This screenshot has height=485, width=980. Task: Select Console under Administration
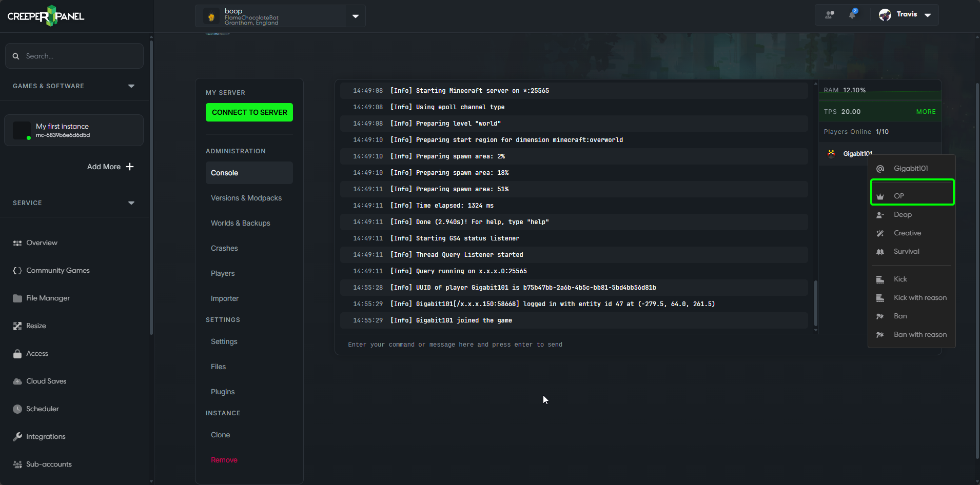click(x=224, y=173)
